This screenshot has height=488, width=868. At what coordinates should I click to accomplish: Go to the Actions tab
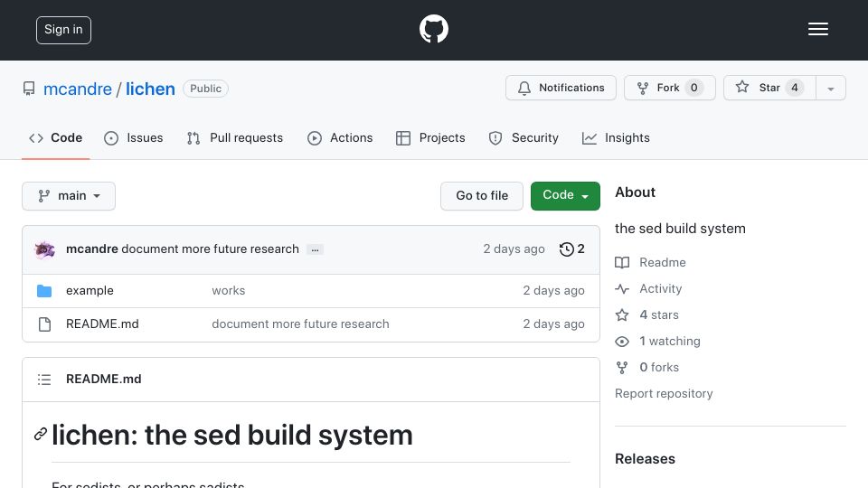point(340,137)
